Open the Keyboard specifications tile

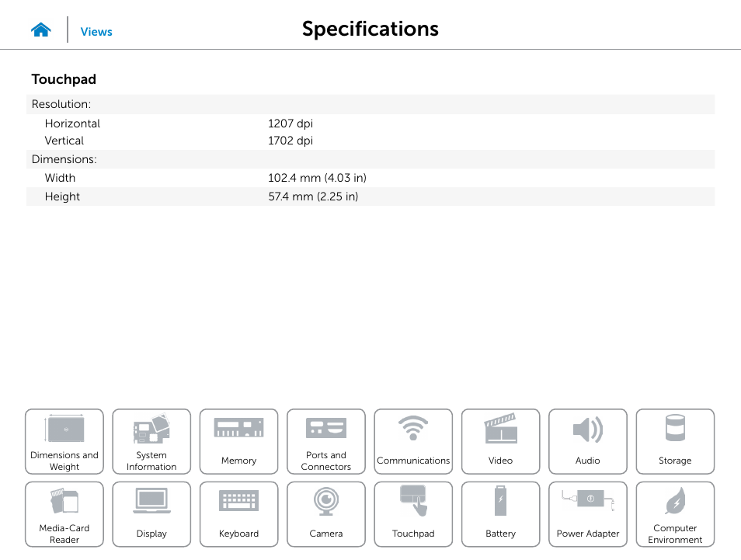coord(238,514)
